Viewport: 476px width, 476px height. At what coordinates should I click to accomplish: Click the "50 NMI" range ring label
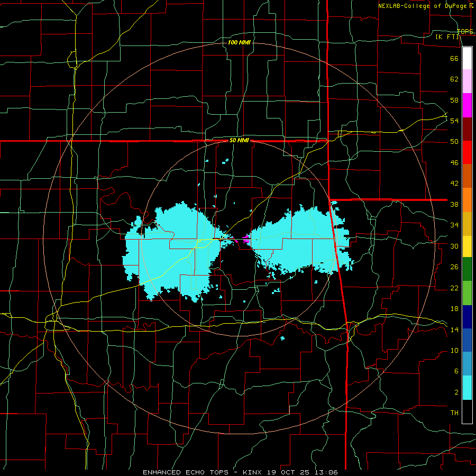pyautogui.click(x=239, y=140)
